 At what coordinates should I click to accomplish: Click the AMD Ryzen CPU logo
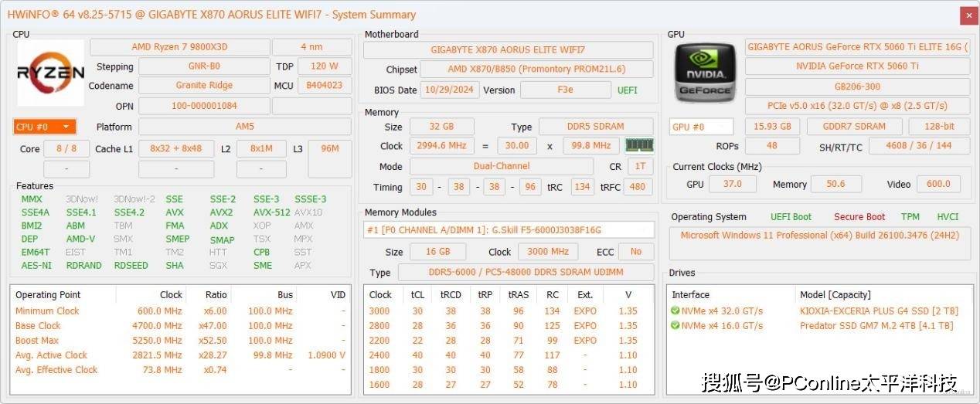click(x=50, y=73)
